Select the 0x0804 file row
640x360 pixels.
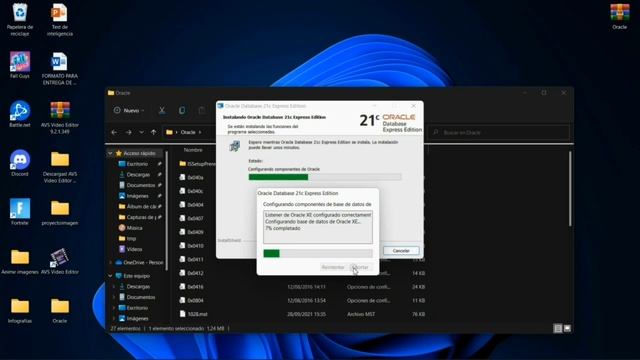[302, 300]
